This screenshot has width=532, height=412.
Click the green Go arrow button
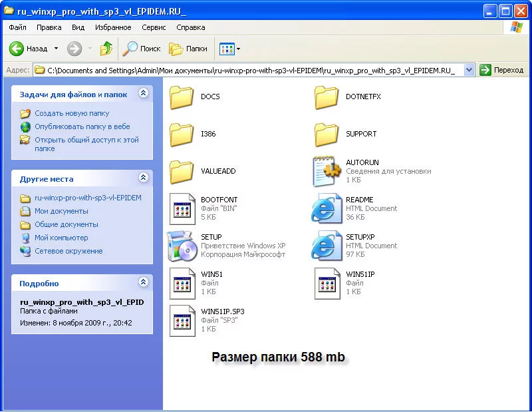point(485,71)
